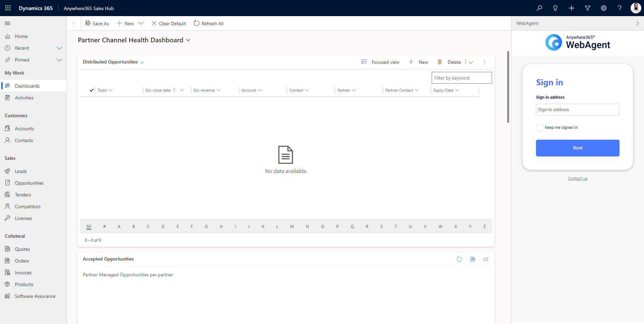This screenshot has width=644, height=324.
Task: Open the grid more commands ellipsis
Action: [484, 62]
